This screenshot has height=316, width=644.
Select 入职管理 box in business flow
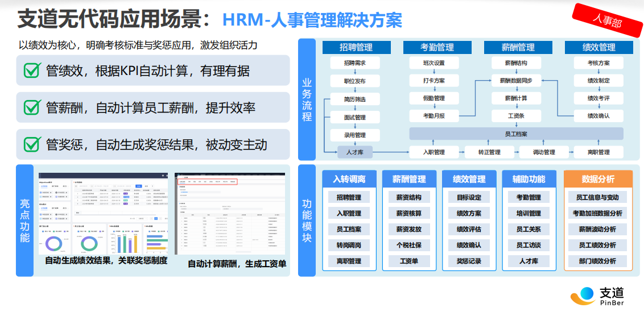[x=434, y=152]
